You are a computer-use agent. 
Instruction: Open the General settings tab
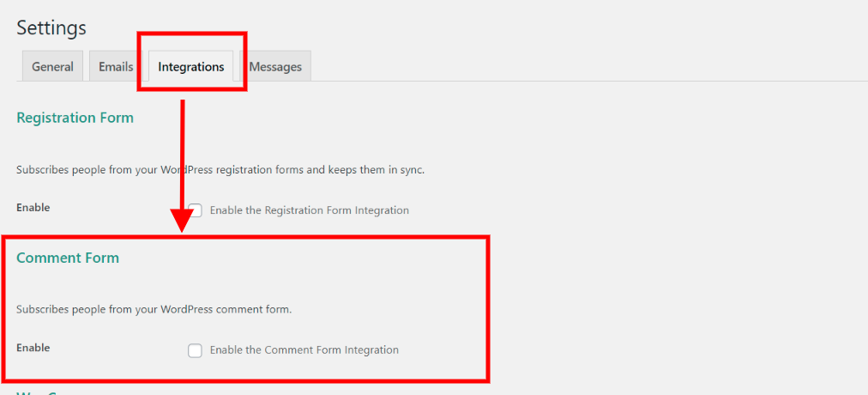[52, 66]
